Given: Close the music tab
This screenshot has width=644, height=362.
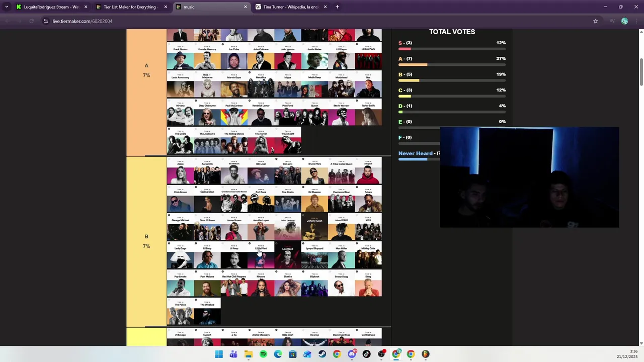Looking at the screenshot, I should click(246, 7).
